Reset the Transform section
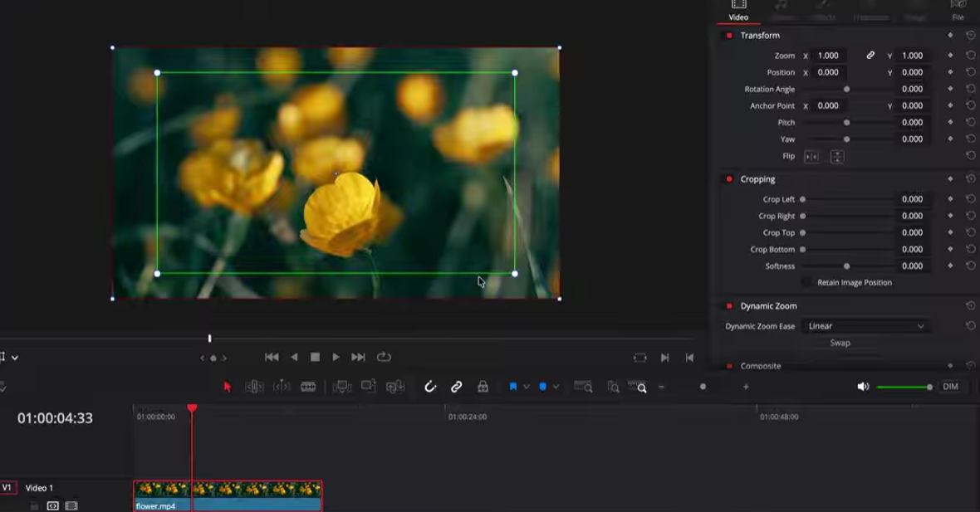 pyautogui.click(x=970, y=36)
